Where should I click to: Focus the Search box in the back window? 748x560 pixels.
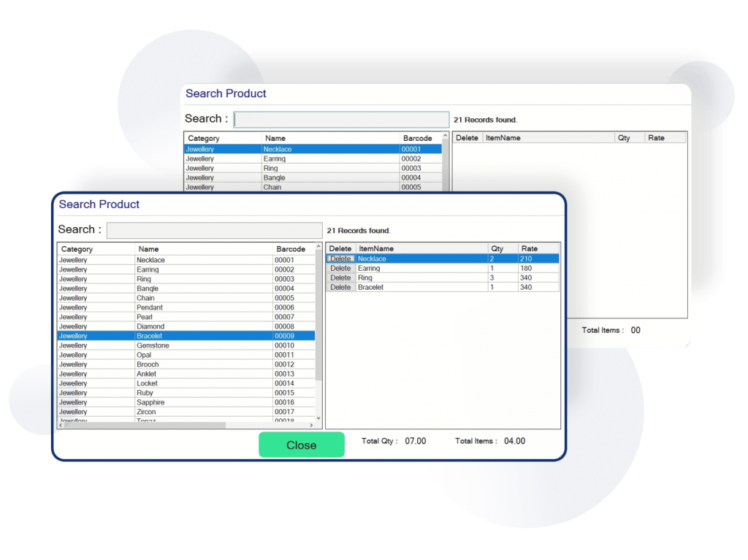pos(341,120)
